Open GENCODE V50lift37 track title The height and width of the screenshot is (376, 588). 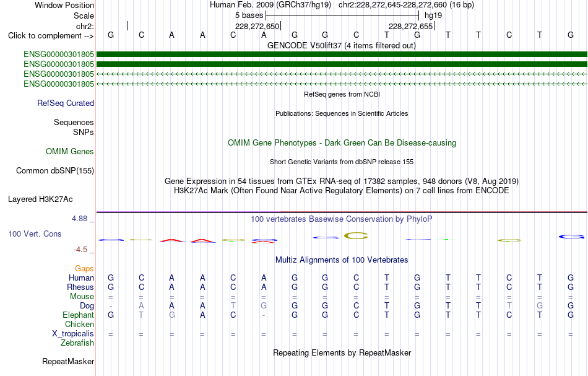(x=342, y=45)
